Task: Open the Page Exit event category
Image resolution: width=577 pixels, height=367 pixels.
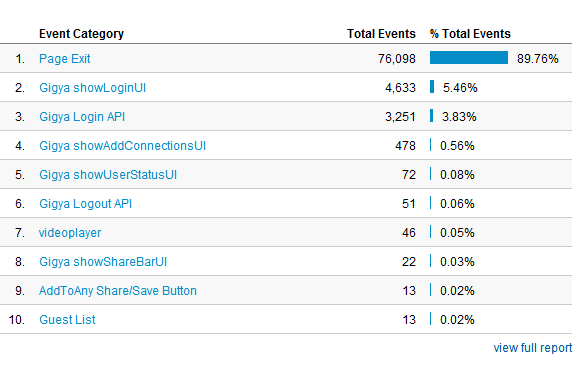Action: point(64,59)
